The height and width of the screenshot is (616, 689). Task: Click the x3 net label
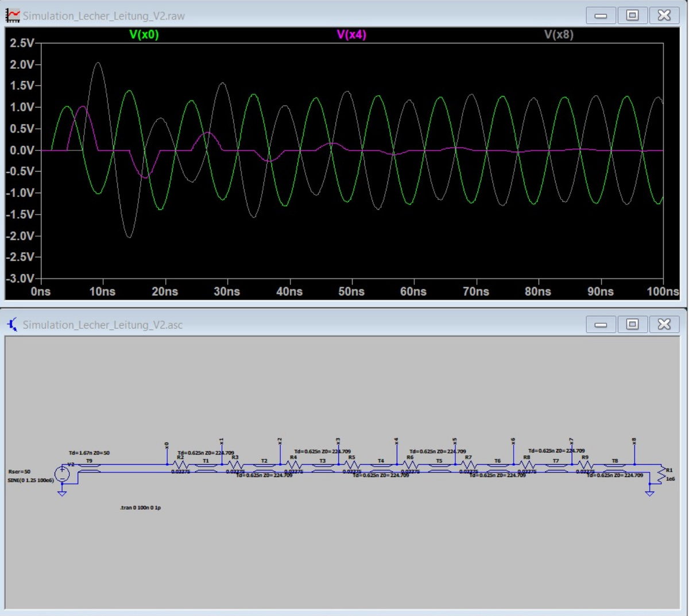pyautogui.click(x=338, y=441)
